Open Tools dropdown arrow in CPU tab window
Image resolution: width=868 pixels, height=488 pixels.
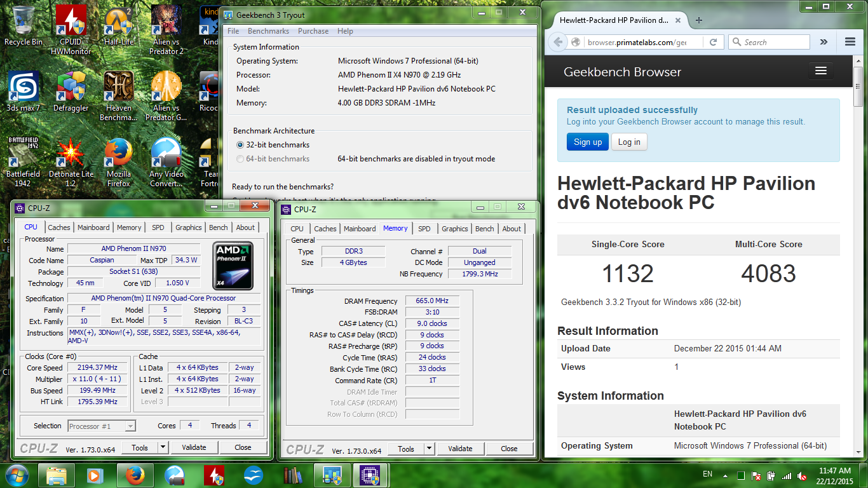(163, 447)
